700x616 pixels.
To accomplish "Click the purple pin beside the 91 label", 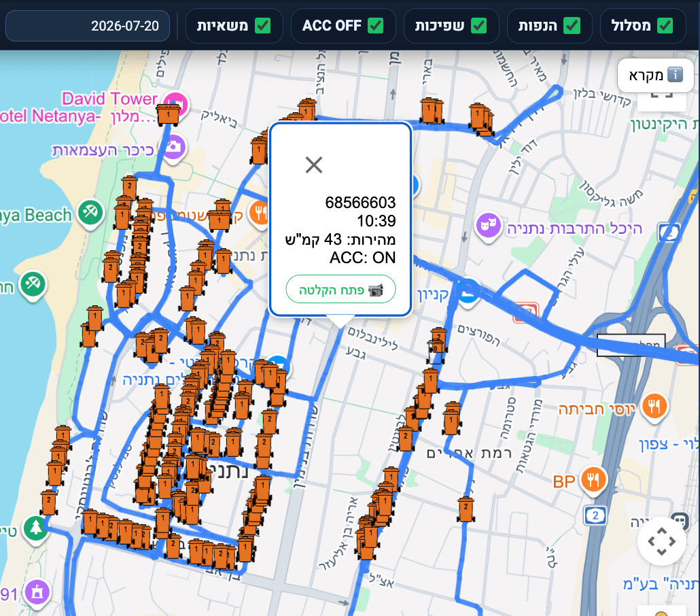I will pos(37,593).
